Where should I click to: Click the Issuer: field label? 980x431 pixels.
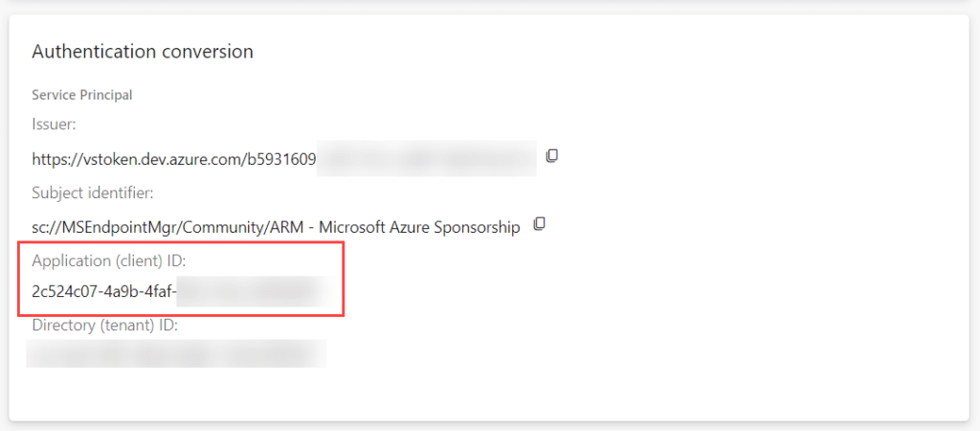54,125
